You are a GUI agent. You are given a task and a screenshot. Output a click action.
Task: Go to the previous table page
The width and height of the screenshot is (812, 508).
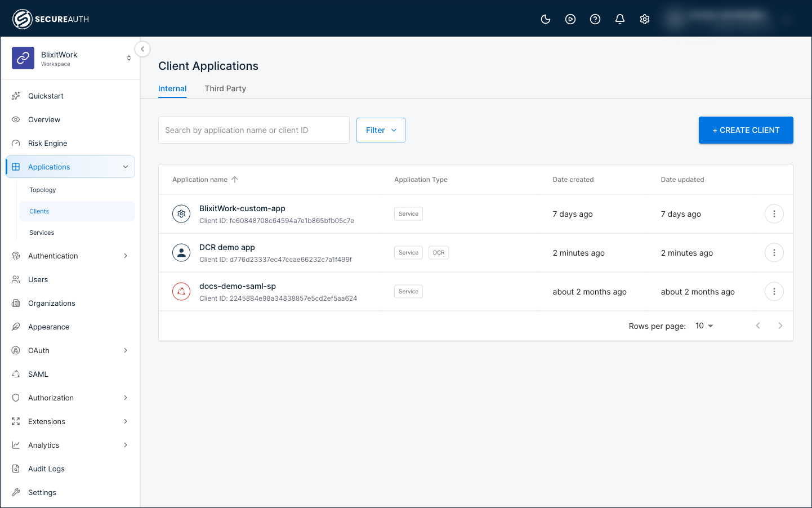click(x=758, y=326)
